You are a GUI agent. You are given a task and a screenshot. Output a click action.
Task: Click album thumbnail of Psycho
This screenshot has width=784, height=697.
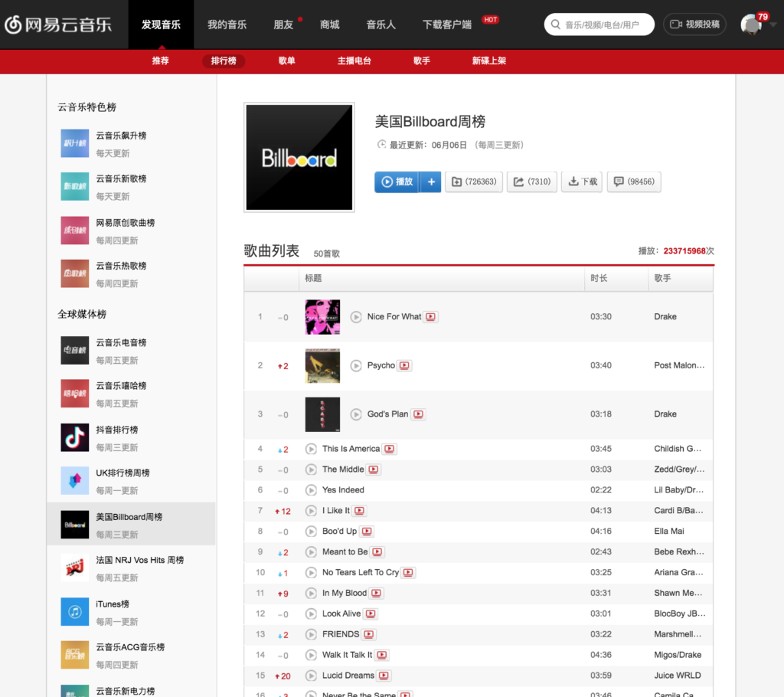point(322,366)
